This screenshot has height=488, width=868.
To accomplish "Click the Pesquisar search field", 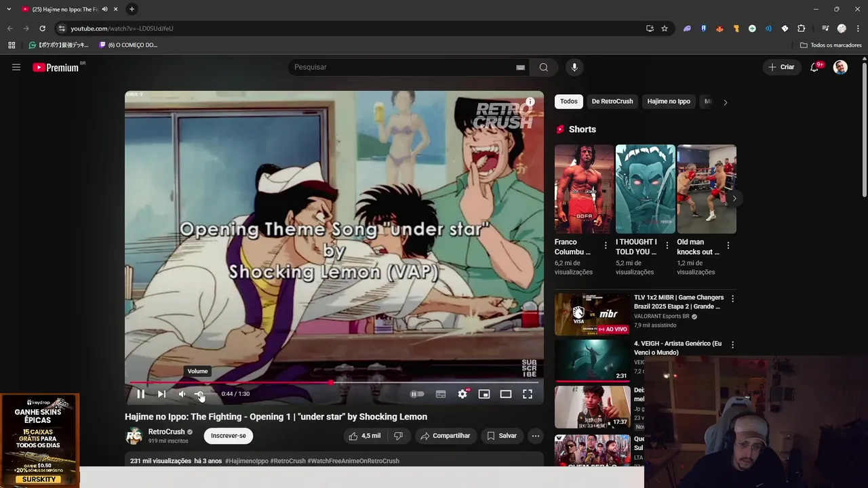I will (x=403, y=67).
